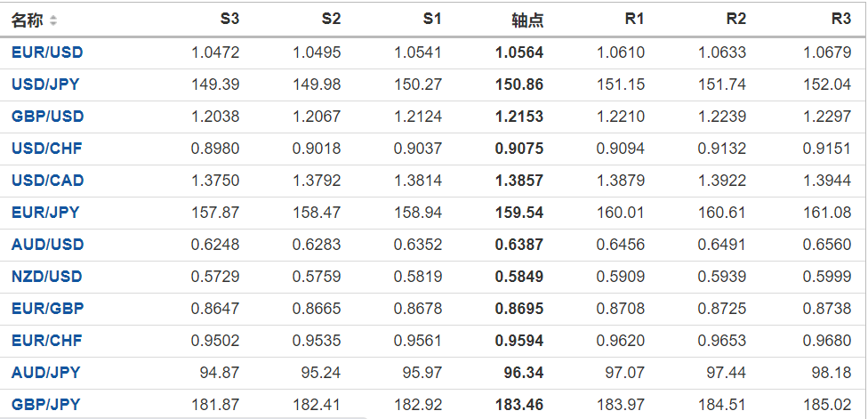Image resolution: width=868 pixels, height=419 pixels.
Task: Sort the table by 名称 column header
Action: [27, 20]
